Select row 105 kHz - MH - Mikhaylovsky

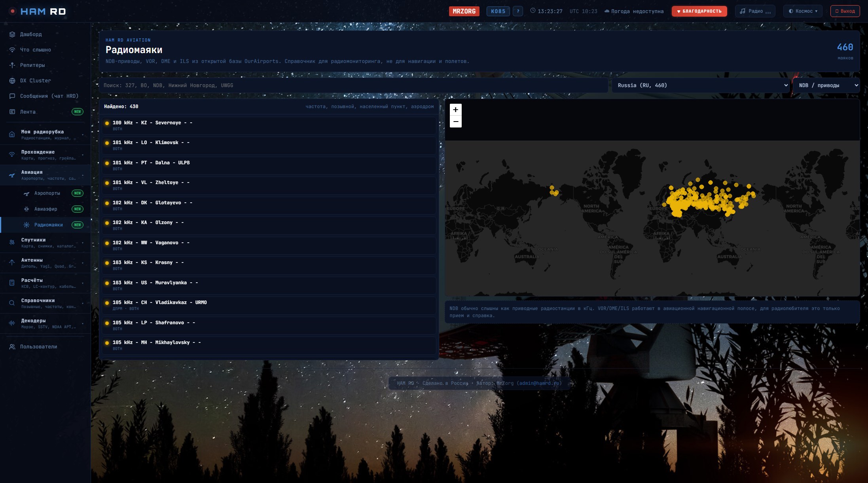tap(269, 345)
